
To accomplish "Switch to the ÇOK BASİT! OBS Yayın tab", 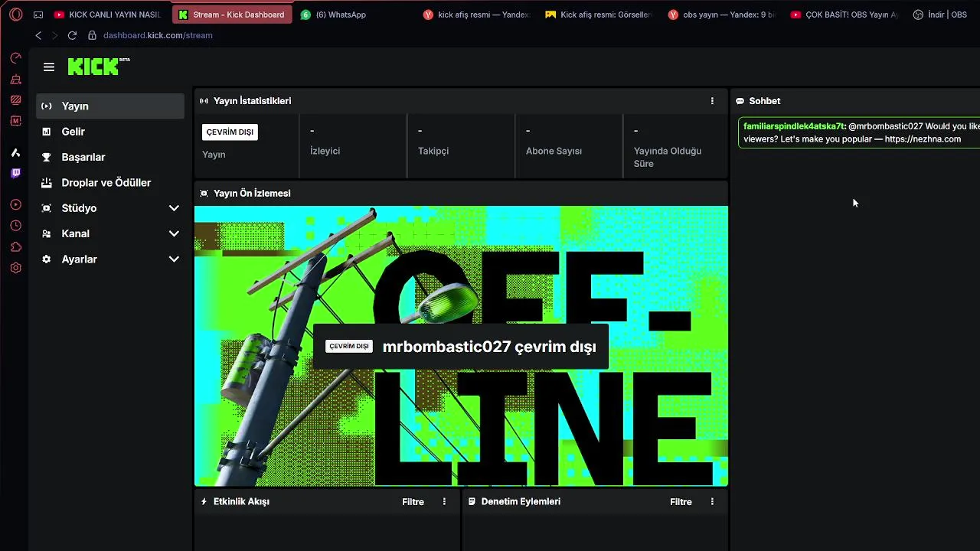I will 844,15.
